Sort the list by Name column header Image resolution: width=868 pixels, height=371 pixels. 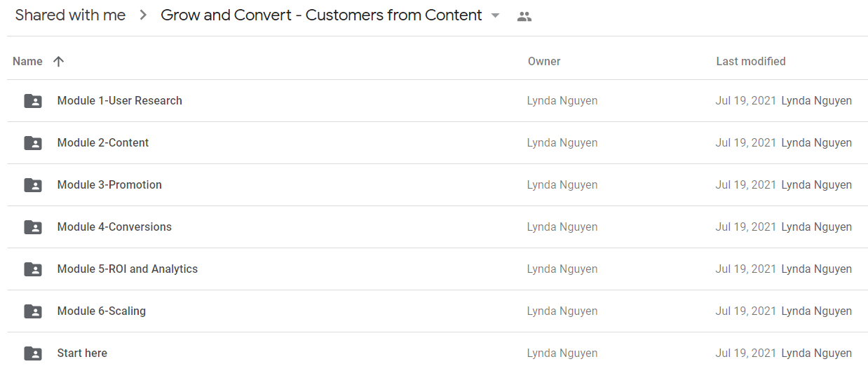[x=27, y=62]
